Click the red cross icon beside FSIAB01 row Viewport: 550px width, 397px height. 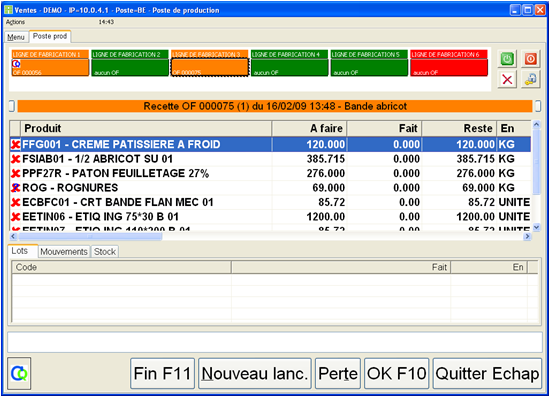pos(15,159)
